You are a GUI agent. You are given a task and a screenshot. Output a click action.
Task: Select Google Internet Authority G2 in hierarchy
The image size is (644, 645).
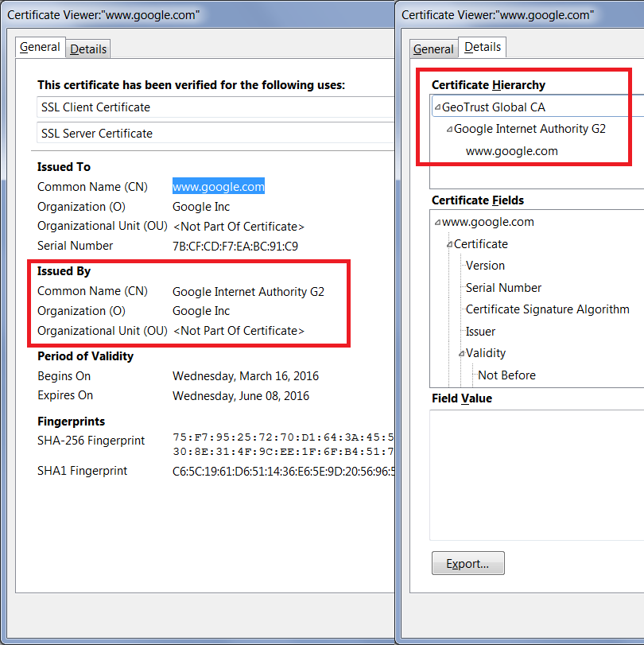click(x=530, y=129)
